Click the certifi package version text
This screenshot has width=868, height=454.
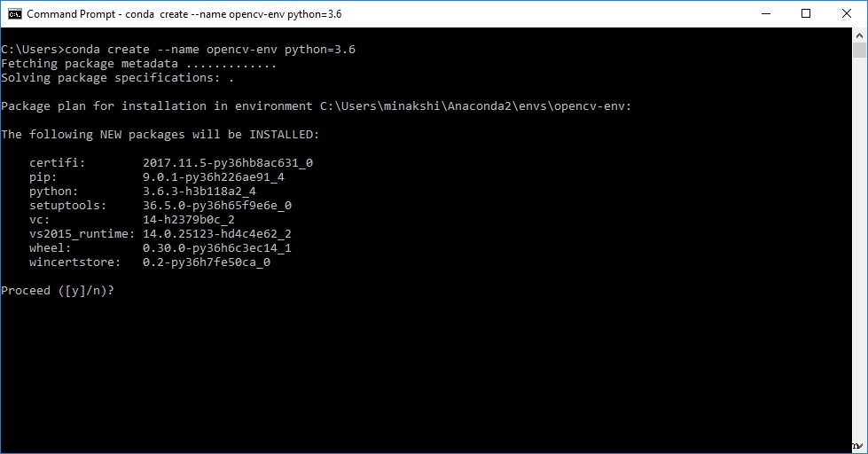pyautogui.click(x=228, y=163)
